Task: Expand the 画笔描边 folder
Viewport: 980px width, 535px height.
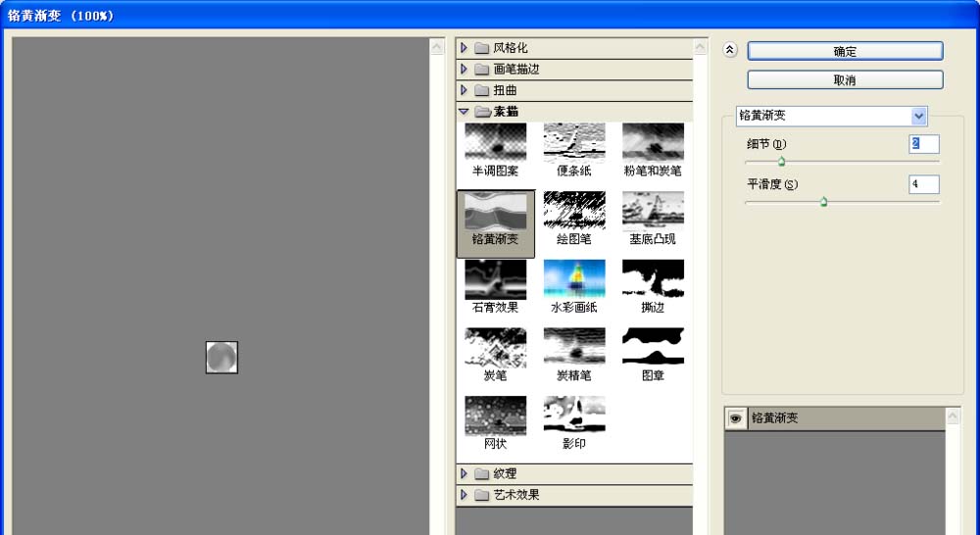Action: pos(464,69)
